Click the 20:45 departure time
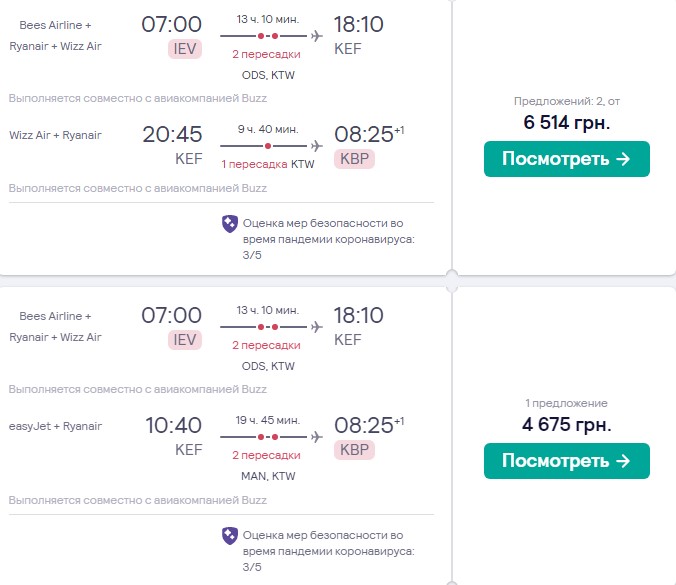The width and height of the screenshot is (676, 585). [173, 135]
